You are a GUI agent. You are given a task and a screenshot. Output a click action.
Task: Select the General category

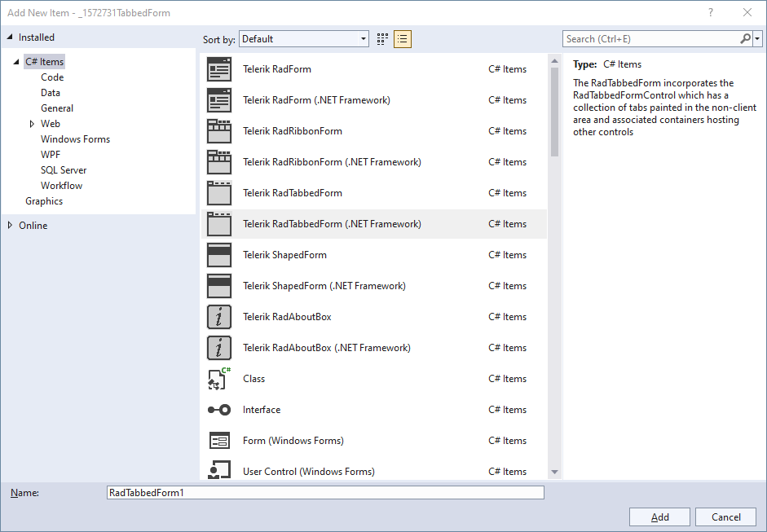(57, 108)
